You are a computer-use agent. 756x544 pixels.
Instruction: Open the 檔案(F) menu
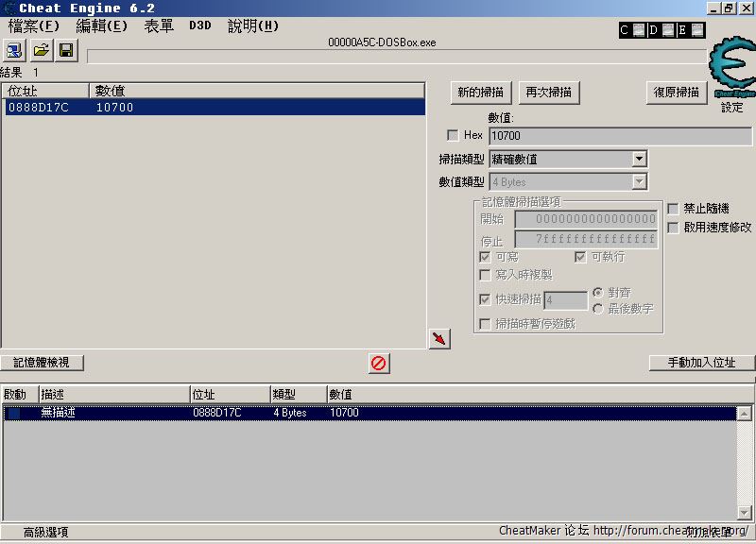click(33, 26)
